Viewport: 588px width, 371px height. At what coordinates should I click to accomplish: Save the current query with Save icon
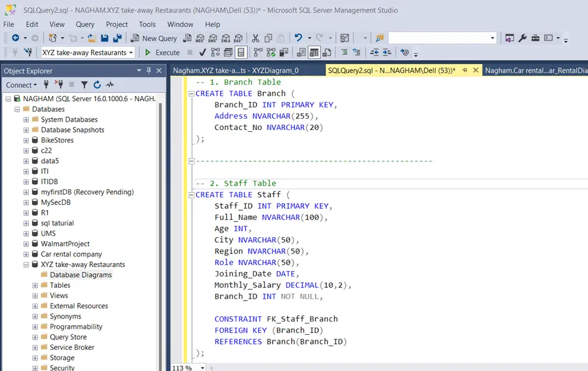(x=104, y=38)
